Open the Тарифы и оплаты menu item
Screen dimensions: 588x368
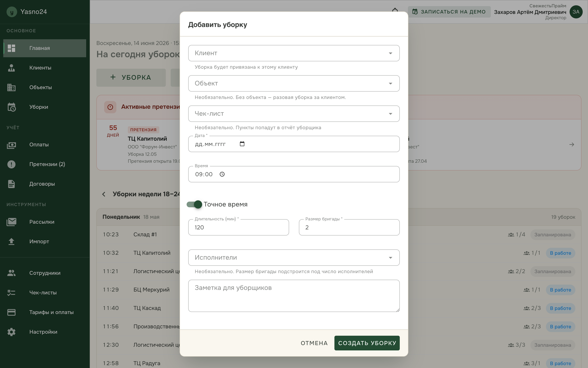tap(45, 312)
